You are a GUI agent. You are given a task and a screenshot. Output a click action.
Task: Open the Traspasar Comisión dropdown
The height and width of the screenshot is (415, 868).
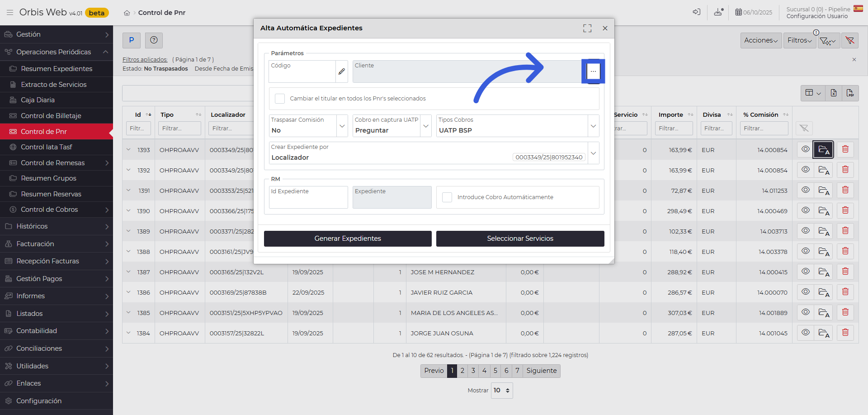[344, 125]
